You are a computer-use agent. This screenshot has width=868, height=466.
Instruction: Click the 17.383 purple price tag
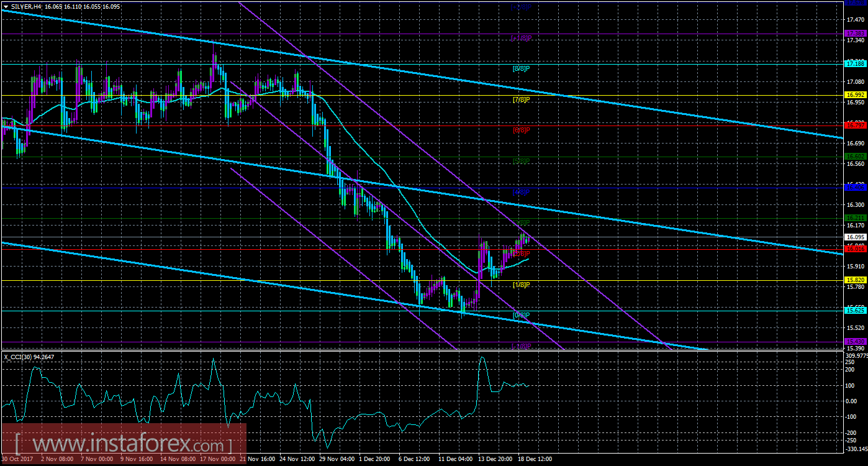tap(854, 32)
